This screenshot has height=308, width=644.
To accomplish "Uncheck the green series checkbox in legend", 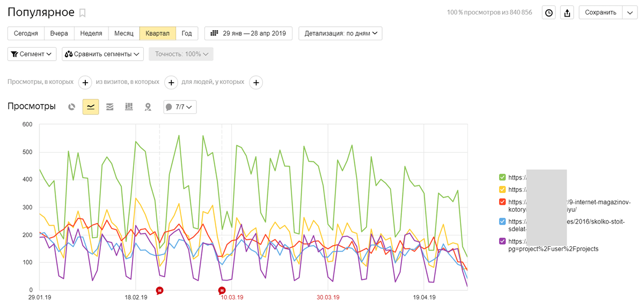I will click(x=502, y=177).
